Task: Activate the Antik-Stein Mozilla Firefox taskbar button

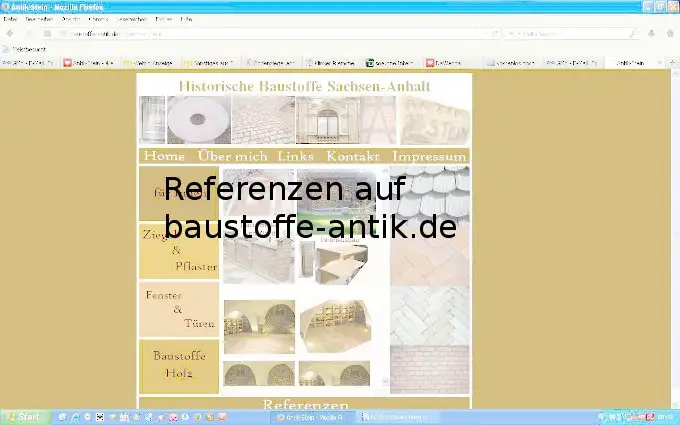Action: 314,417
